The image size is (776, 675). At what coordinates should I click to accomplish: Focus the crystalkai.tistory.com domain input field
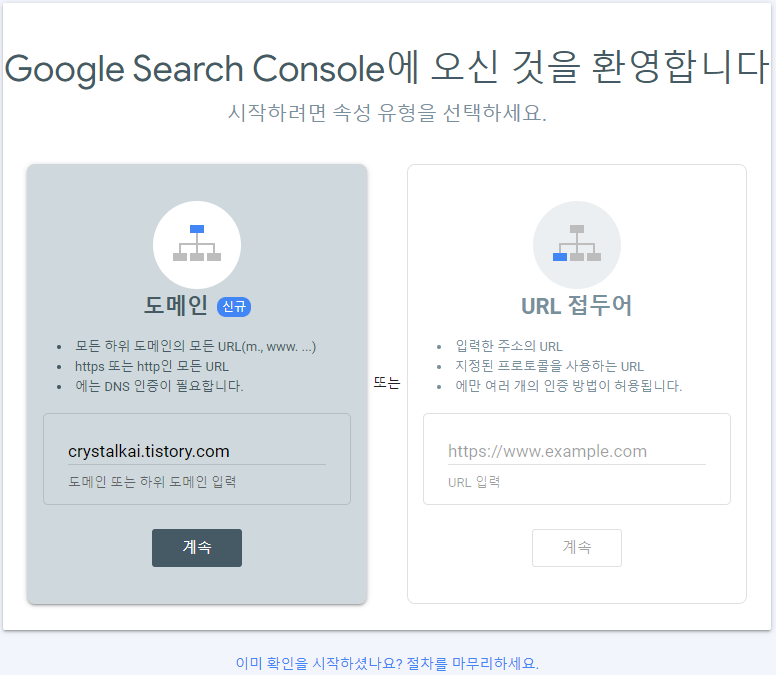[197, 451]
